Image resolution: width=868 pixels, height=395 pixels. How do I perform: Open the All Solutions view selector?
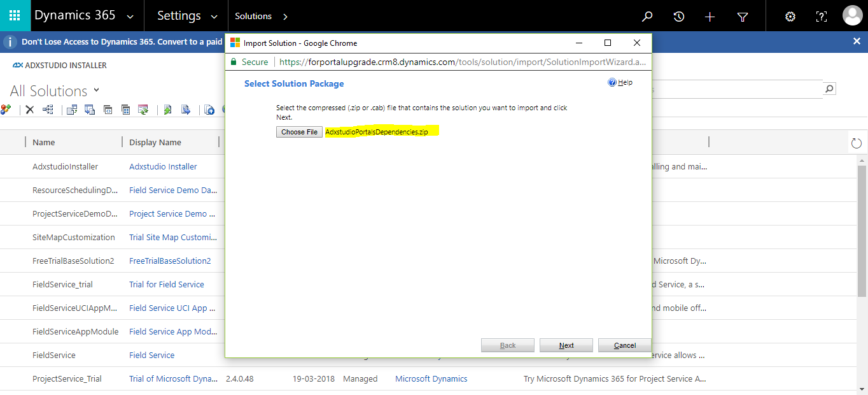coord(97,90)
